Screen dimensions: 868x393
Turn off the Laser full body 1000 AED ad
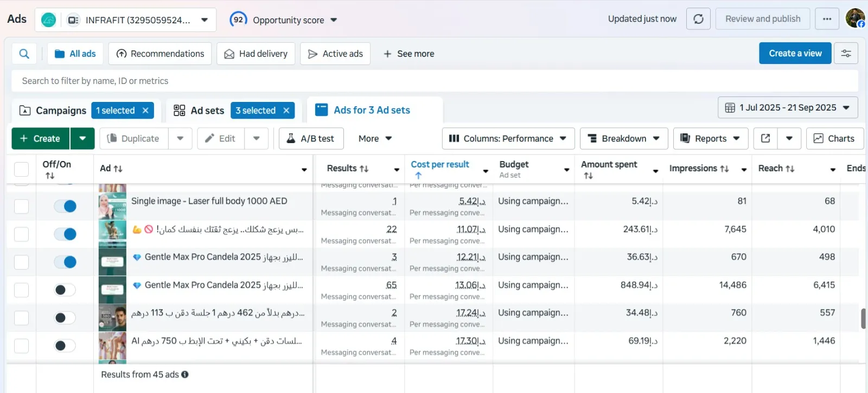pyautogui.click(x=65, y=206)
